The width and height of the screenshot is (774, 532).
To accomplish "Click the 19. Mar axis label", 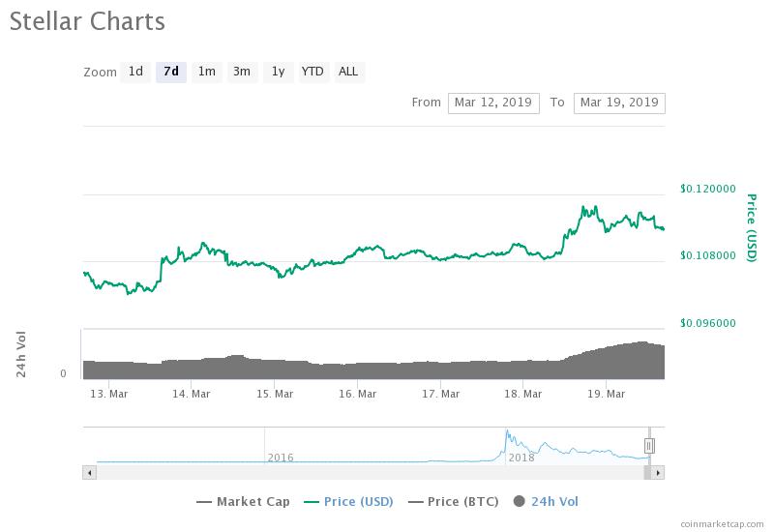I will [x=607, y=394].
